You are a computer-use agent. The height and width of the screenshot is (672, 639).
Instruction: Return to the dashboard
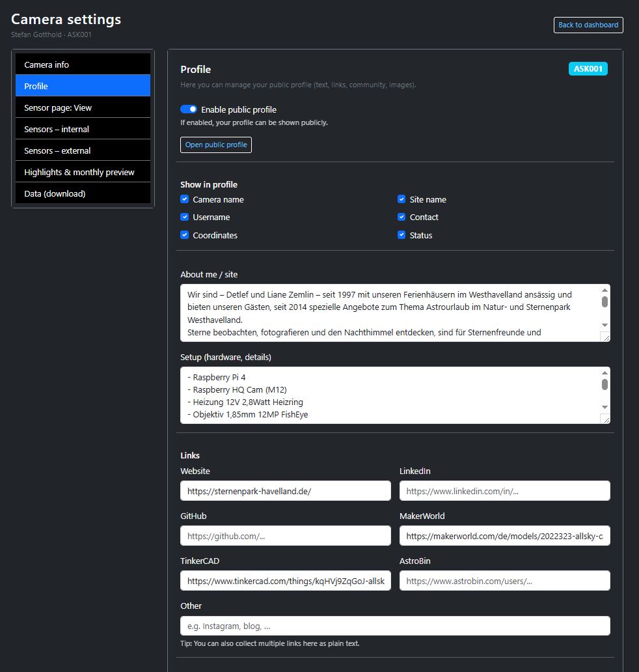[588, 25]
